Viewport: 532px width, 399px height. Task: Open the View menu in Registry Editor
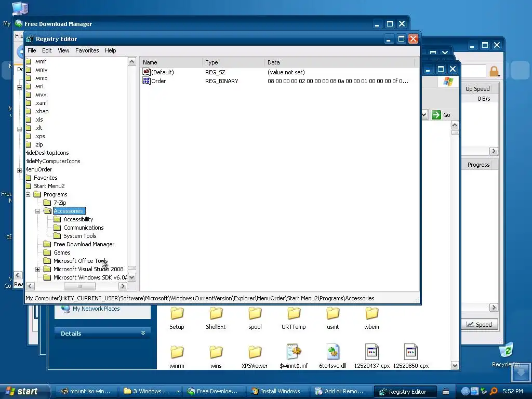[x=63, y=50]
